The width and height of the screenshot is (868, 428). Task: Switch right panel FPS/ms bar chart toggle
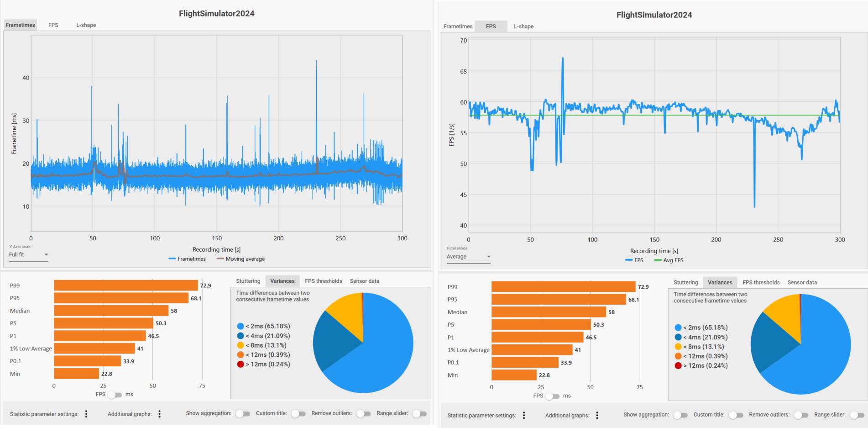552,396
